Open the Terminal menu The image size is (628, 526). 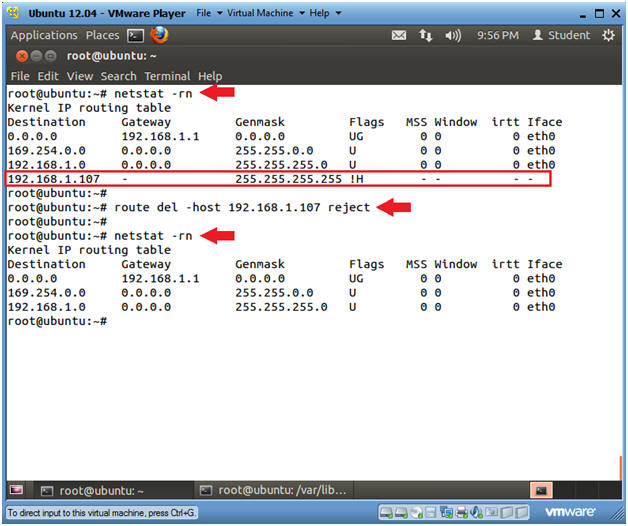[167, 76]
